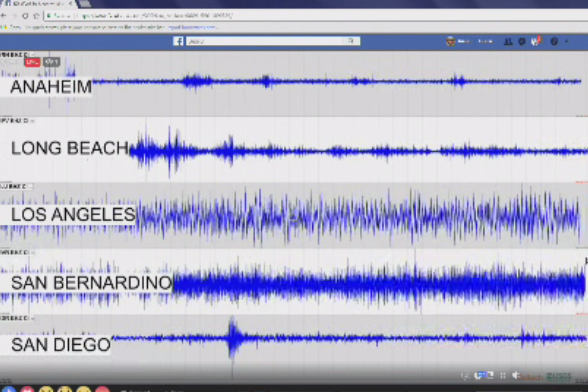The width and height of the screenshot is (588, 392).
Task: Mute the live video speaker icon
Action: coord(516,375)
